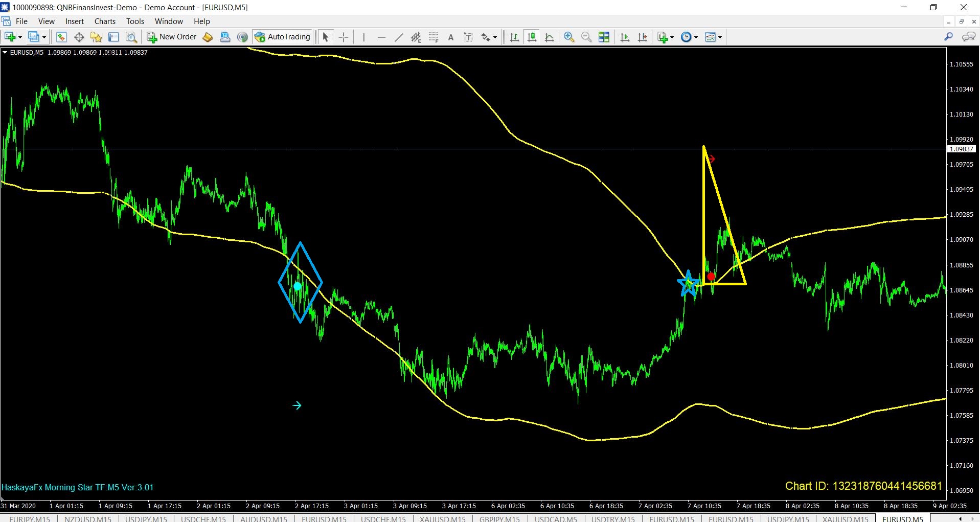Expand the New Chart dropdown arrow
This screenshot has height=522, width=980.
point(20,37)
